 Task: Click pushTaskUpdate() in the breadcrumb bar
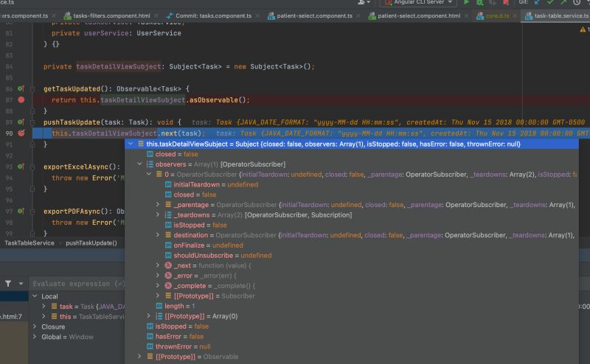(91, 243)
